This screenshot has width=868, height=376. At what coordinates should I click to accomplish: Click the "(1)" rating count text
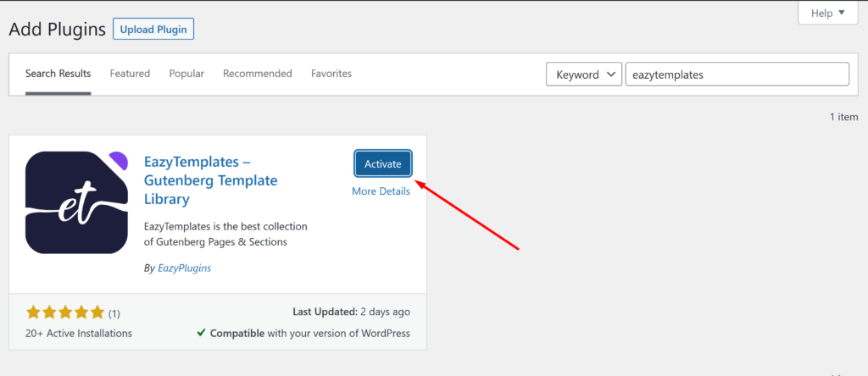(x=114, y=314)
